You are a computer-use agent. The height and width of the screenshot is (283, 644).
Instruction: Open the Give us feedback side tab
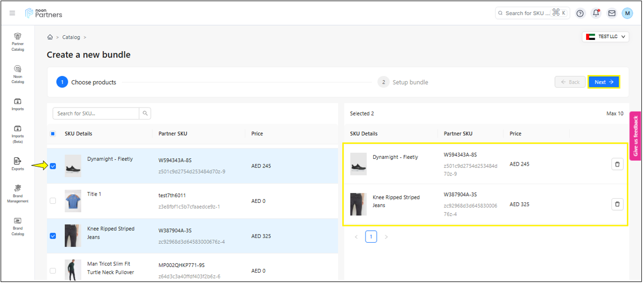click(635, 135)
